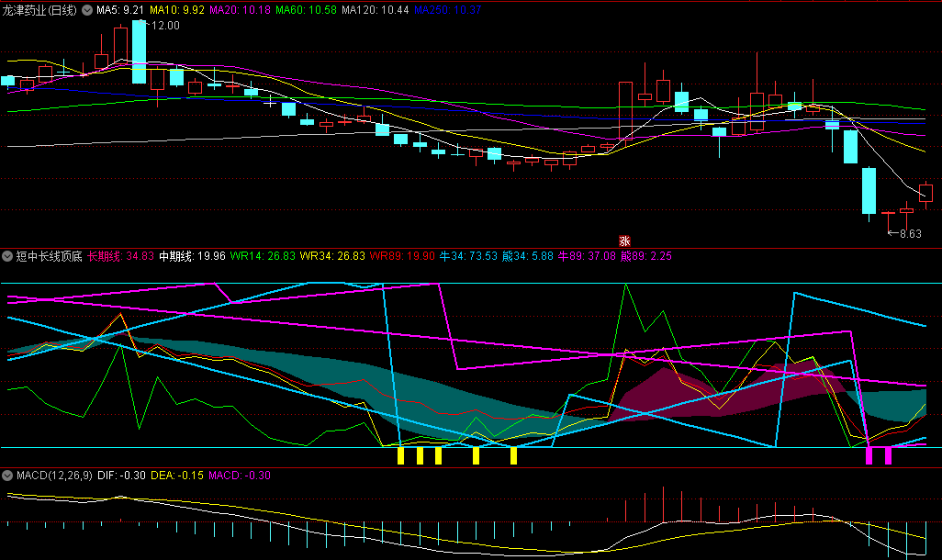Image resolution: width=942 pixels, height=560 pixels.
Task: Click the first yellow bottom-signal bar
Action: point(400,455)
